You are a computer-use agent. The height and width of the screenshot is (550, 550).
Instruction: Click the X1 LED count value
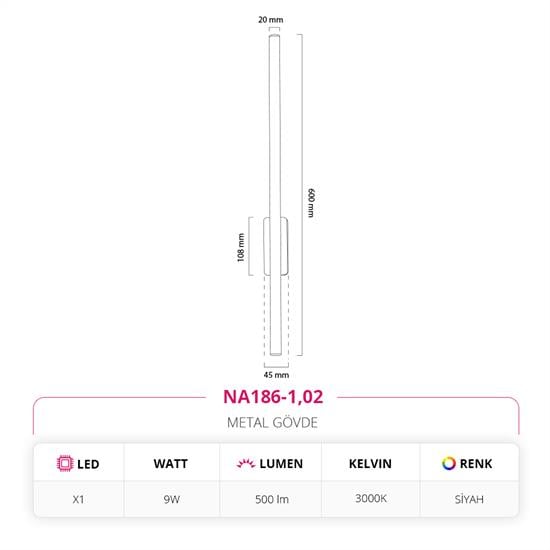click(78, 499)
